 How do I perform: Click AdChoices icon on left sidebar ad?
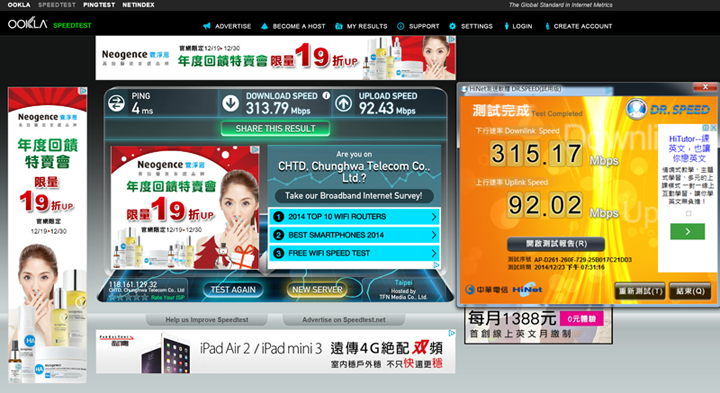pos(83,91)
